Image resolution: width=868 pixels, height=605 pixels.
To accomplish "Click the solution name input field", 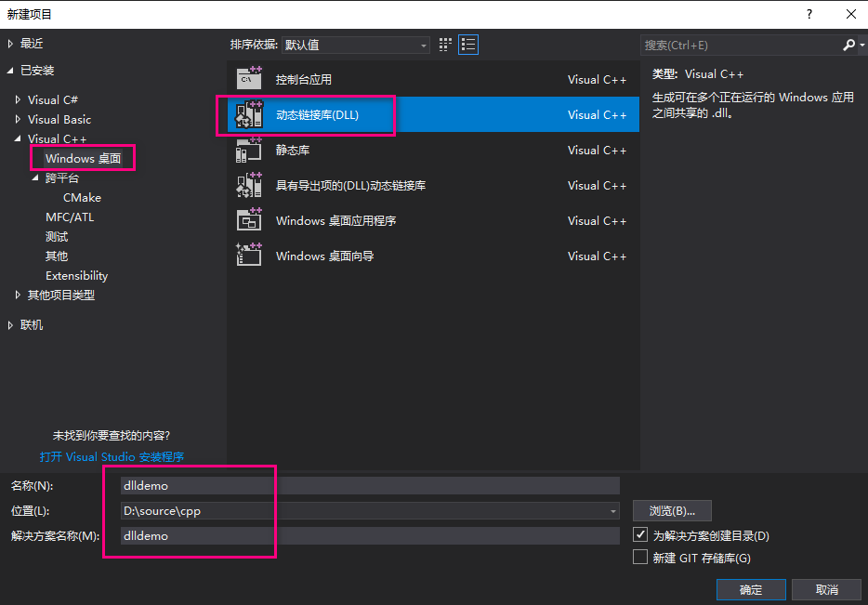I will click(370, 536).
